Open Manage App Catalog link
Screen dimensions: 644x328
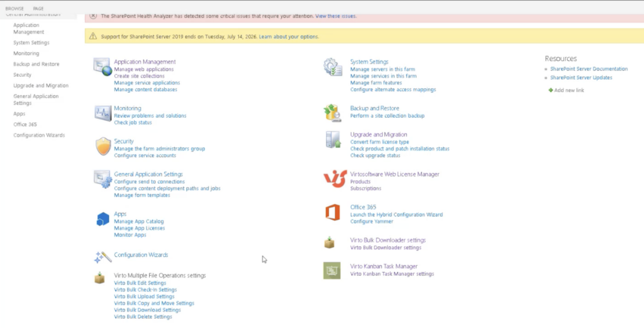(x=139, y=222)
